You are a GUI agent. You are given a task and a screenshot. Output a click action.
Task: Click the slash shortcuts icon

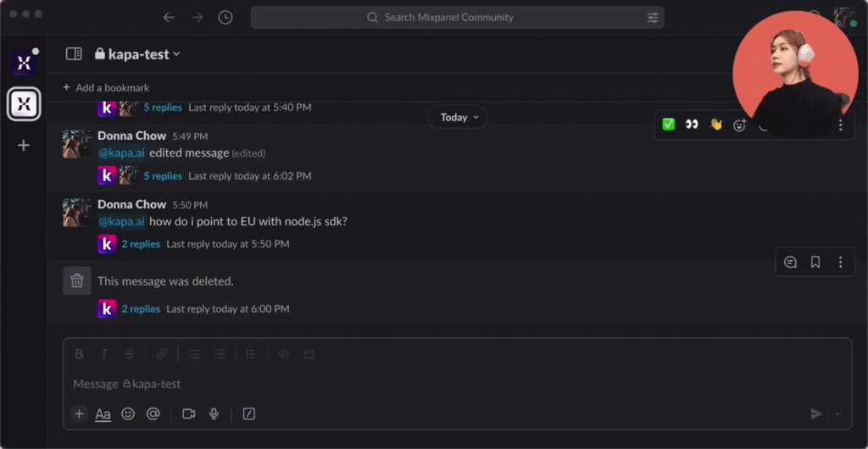249,413
